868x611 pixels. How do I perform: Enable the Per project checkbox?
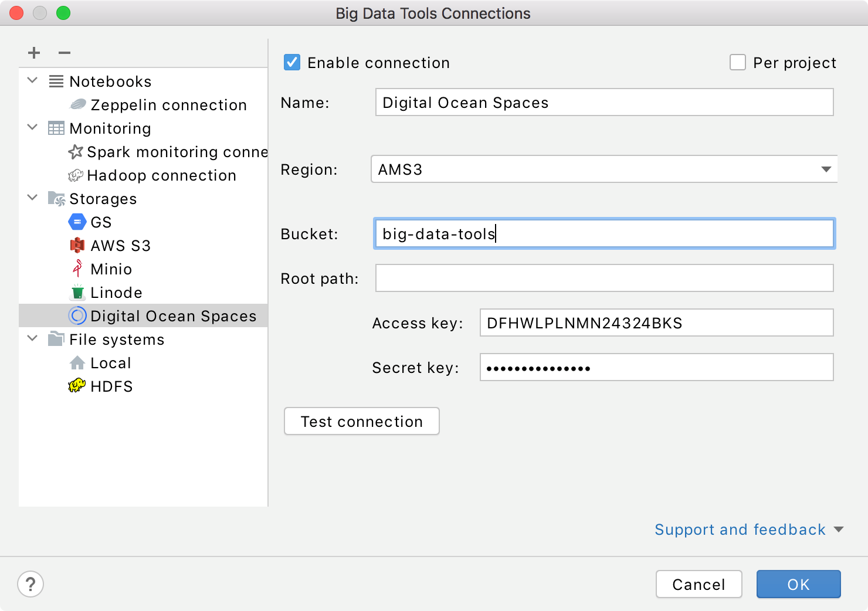[x=738, y=62]
